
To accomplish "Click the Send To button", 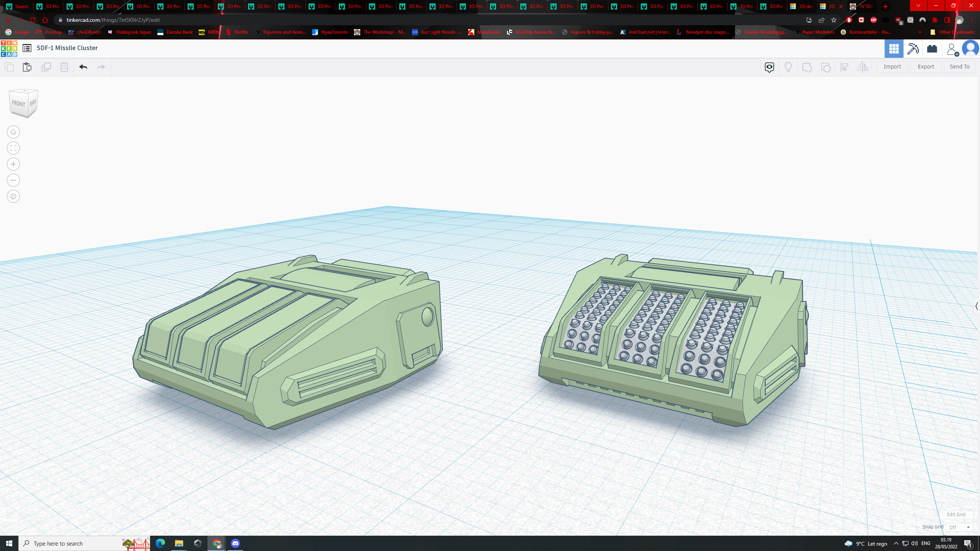I will pyautogui.click(x=960, y=67).
